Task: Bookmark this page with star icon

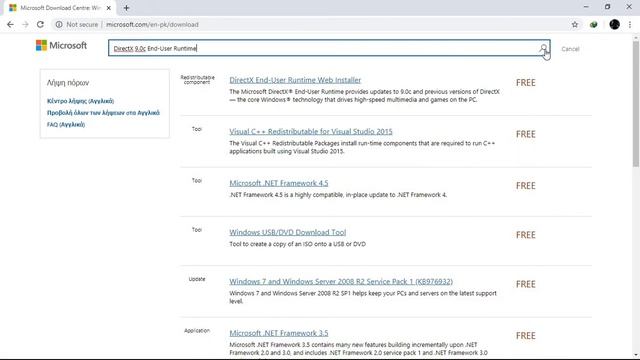Action: pos(575,24)
